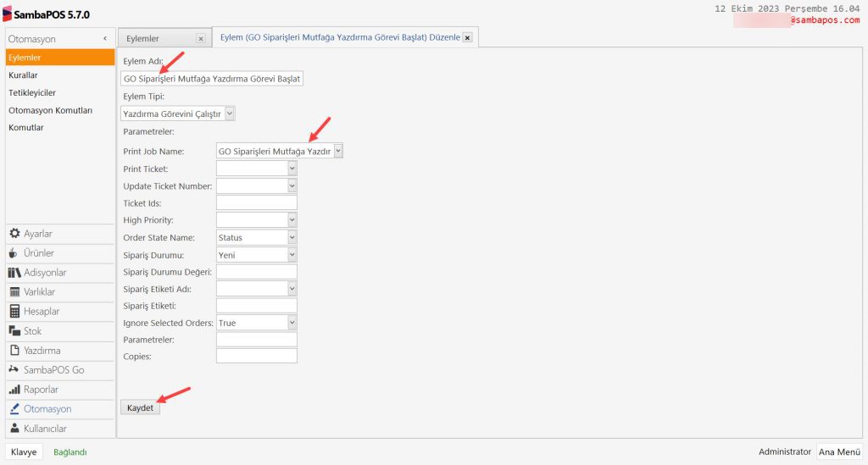The height and width of the screenshot is (465, 868).
Task: Click the Ticket Ids input field
Action: pos(257,203)
